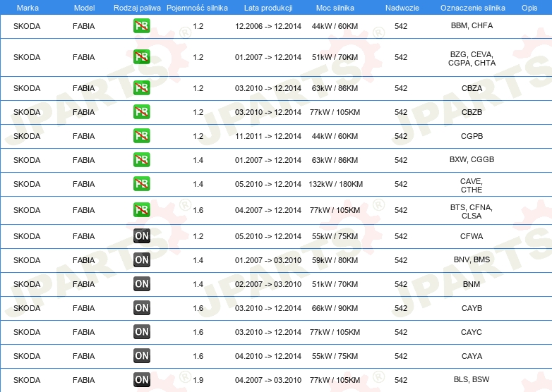Click production years 04.2010 -> 12.2014

click(x=268, y=355)
